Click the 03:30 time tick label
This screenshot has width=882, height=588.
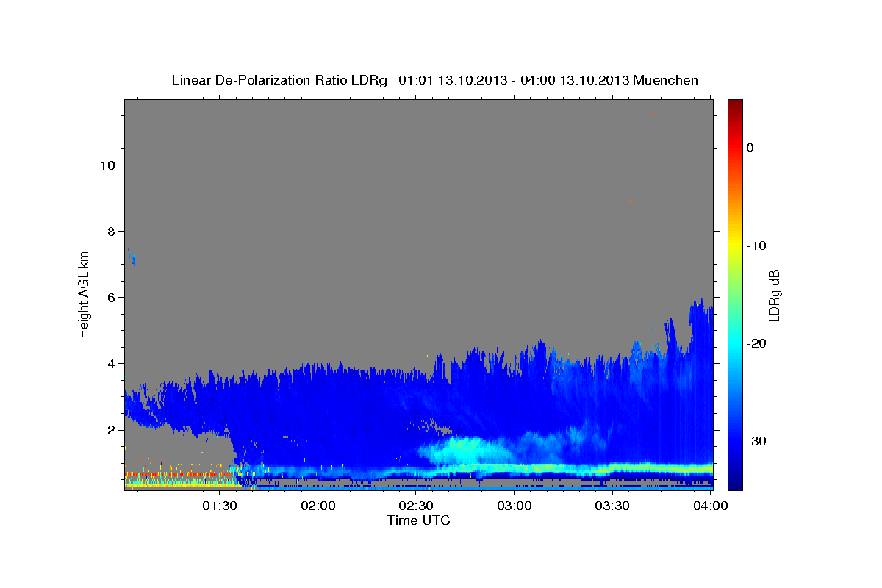(612, 506)
